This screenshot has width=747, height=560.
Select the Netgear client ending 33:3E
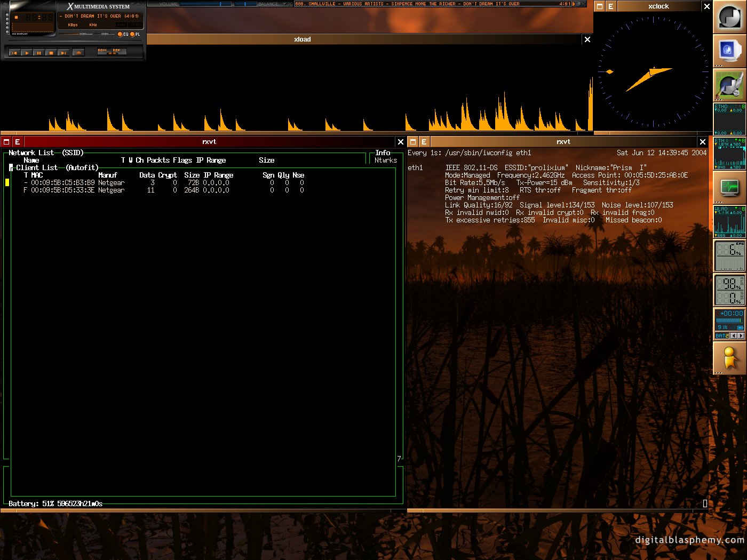[x=164, y=190]
